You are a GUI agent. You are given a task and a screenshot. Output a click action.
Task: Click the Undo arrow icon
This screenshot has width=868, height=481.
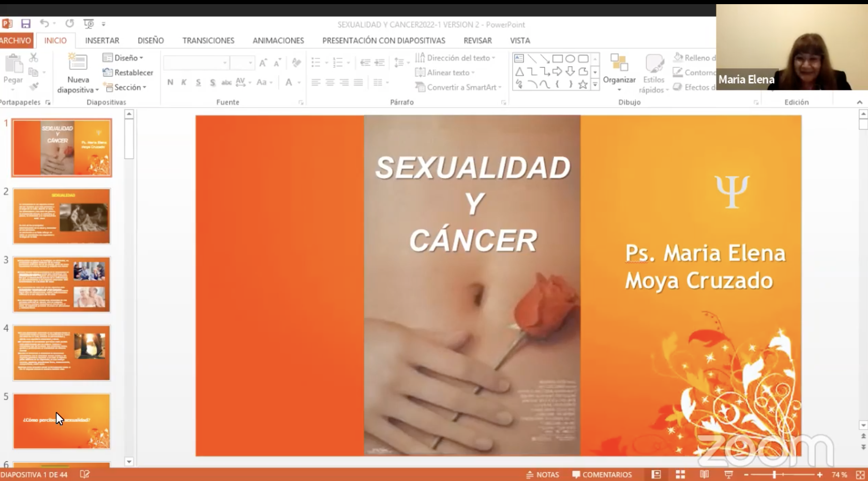point(44,24)
